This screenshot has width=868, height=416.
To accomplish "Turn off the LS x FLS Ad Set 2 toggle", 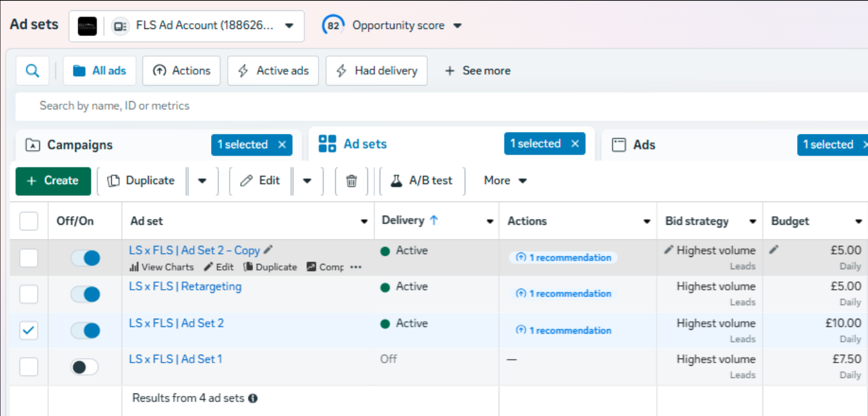I will (x=84, y=330).
